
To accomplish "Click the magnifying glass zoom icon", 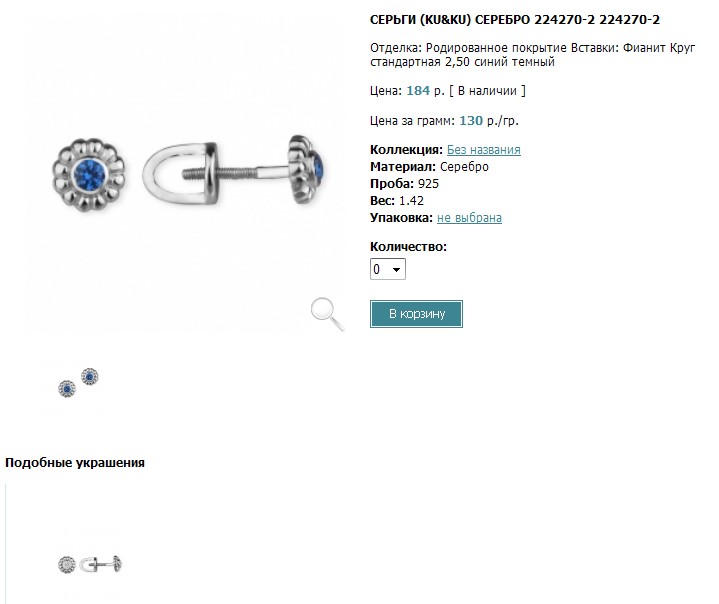I will point(327,314).
